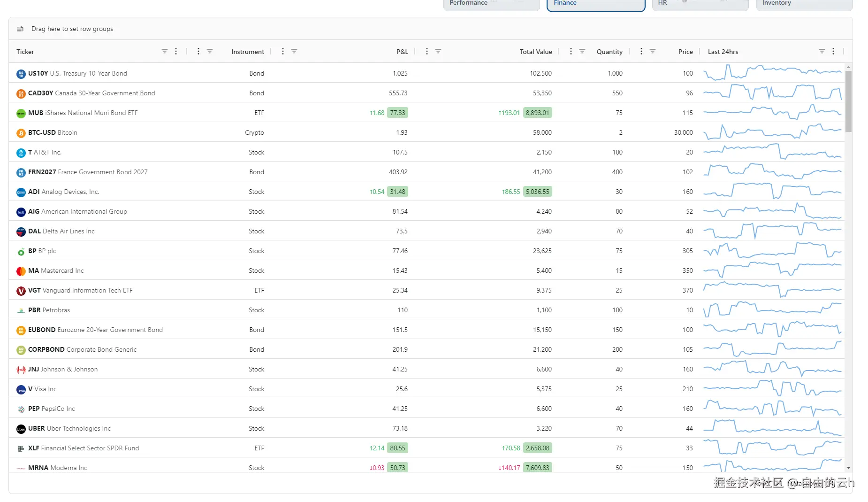The width and height of the screenshot is (868, 502).
Task: Open the Last 24hrs column filter
Action: 822,51
